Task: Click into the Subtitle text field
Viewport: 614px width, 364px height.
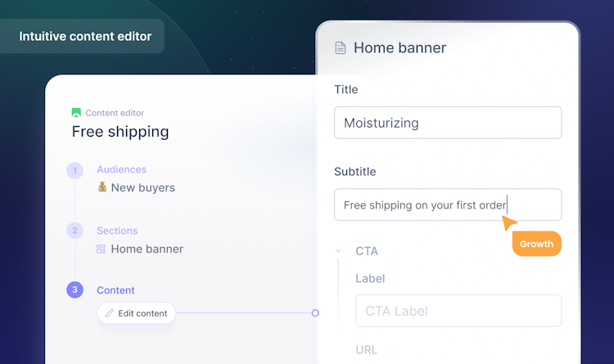Action: click(x=448, y=204)
